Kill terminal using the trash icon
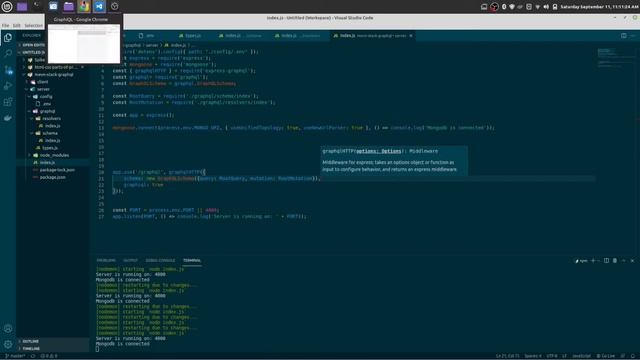This screenshot has width=640, height=360. 615,260
